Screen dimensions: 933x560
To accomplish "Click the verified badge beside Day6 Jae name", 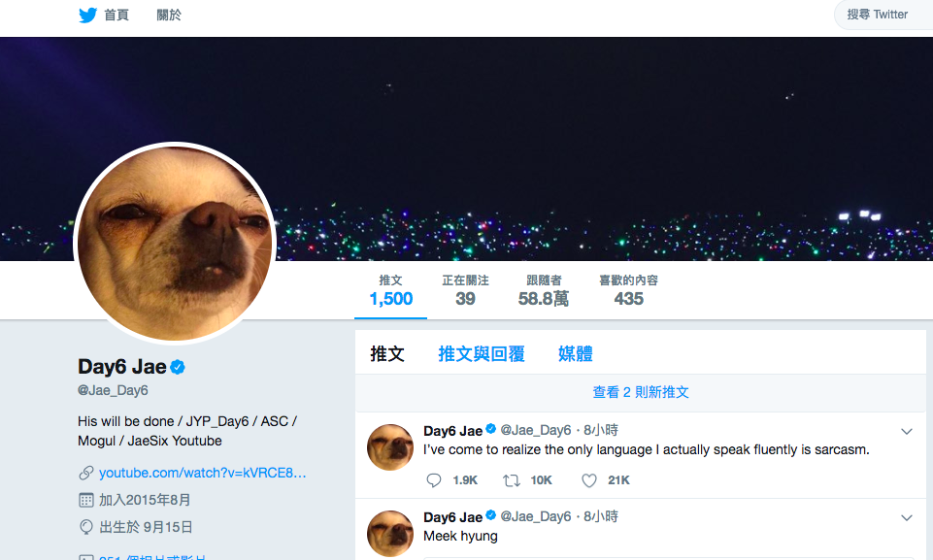I will [178, 367].
